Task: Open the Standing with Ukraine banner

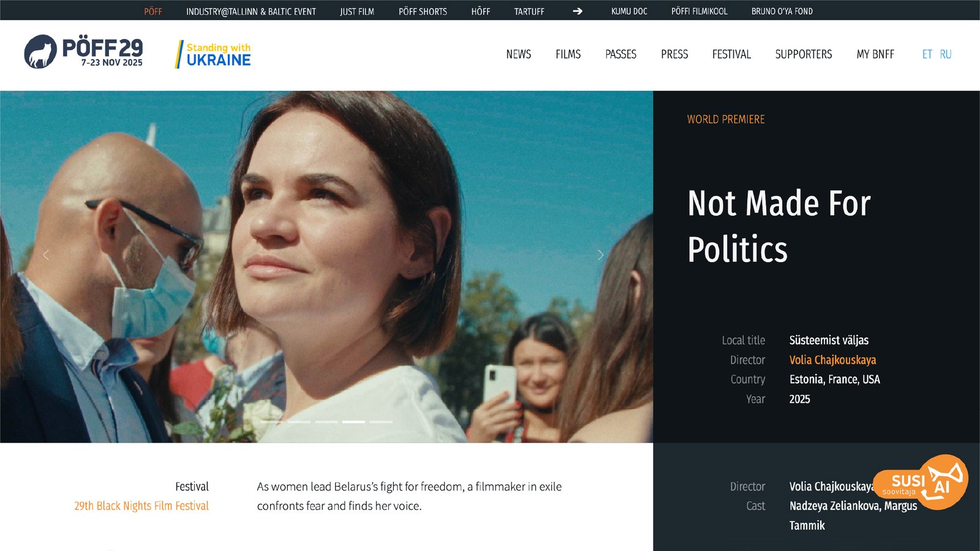Action: 213,54
